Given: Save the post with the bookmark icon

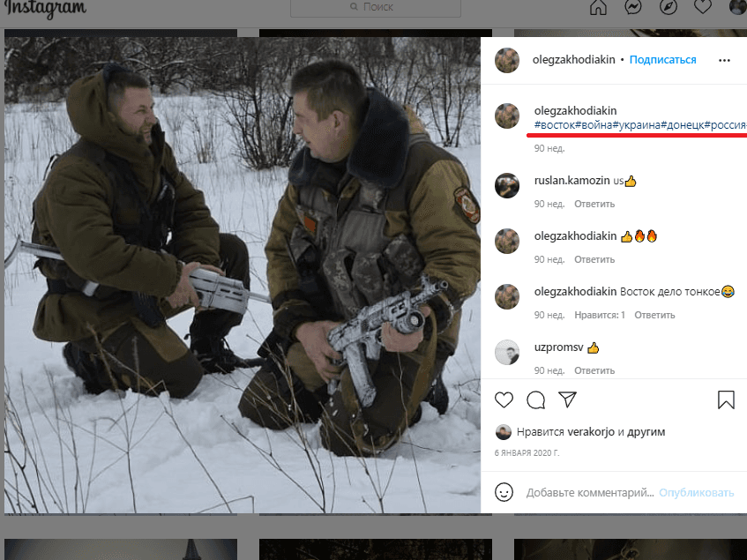Looking at the screenshot, I should click(726, 399).
